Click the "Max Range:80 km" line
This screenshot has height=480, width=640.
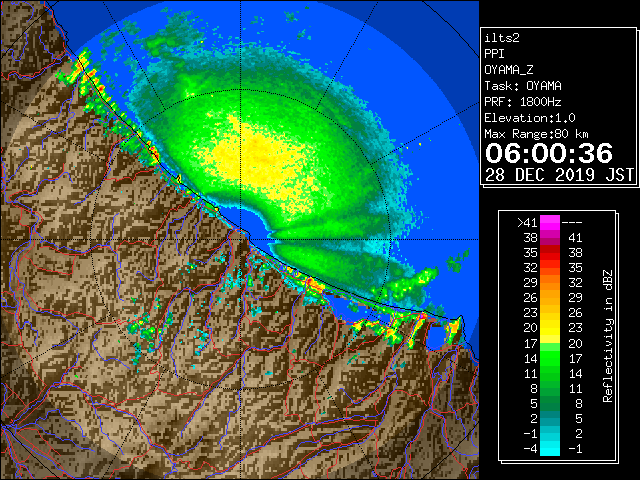coord(536,134)
